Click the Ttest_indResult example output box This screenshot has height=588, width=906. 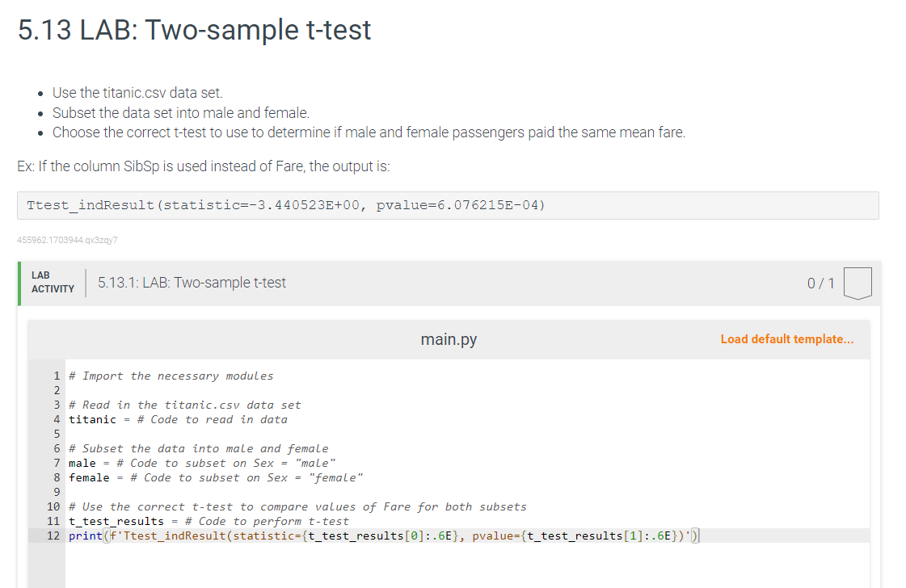coord(448,205)
